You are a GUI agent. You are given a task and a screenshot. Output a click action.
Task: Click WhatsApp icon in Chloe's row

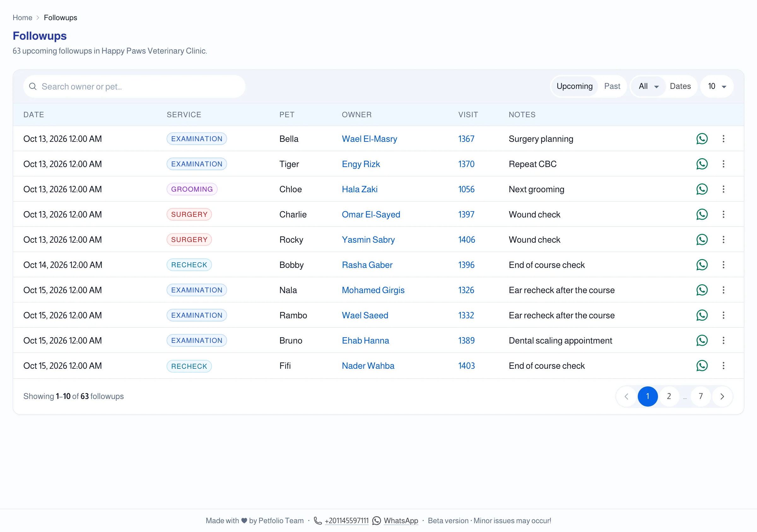(x=701, y=189)
